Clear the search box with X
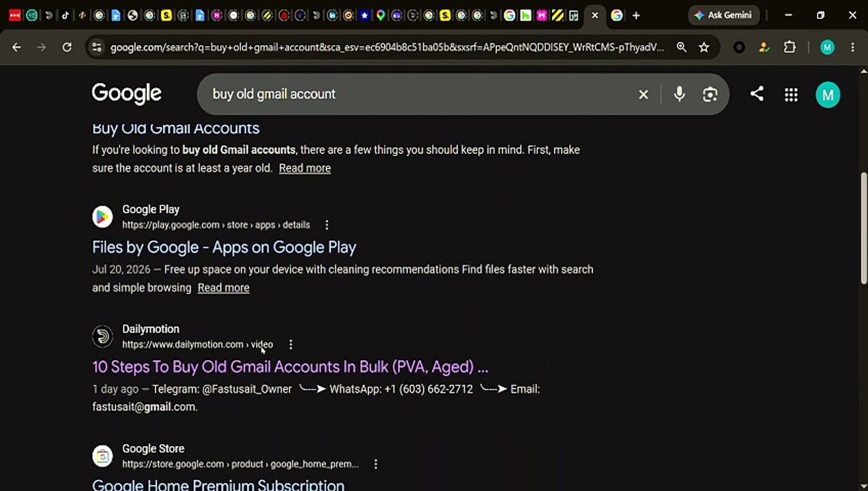 pos(643,94)
